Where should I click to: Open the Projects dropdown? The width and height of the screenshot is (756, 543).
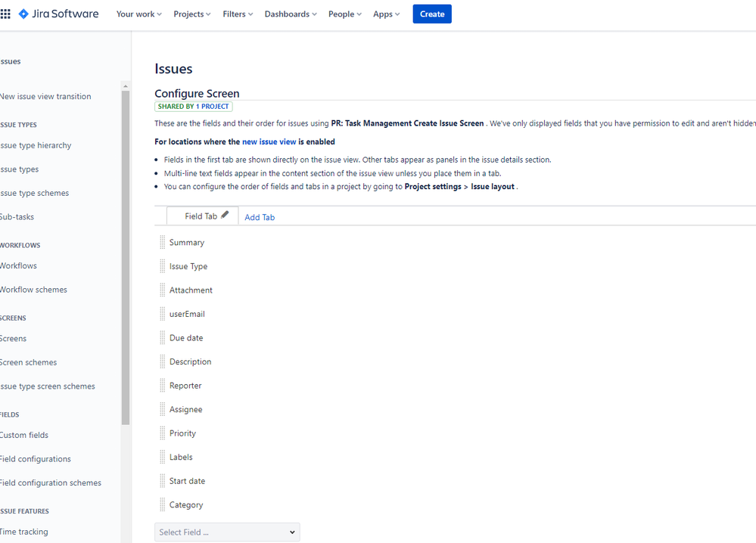coord(191,14)
